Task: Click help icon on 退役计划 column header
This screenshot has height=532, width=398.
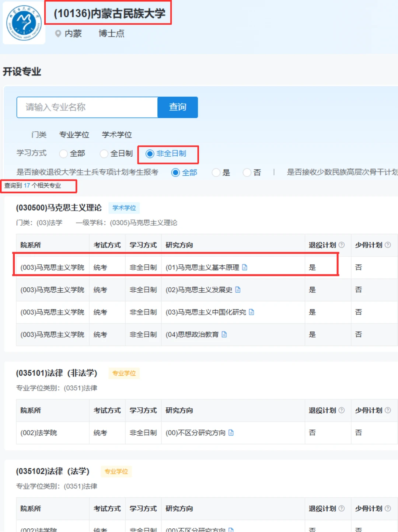Action: pyautogui.click(x=342, y=244)
